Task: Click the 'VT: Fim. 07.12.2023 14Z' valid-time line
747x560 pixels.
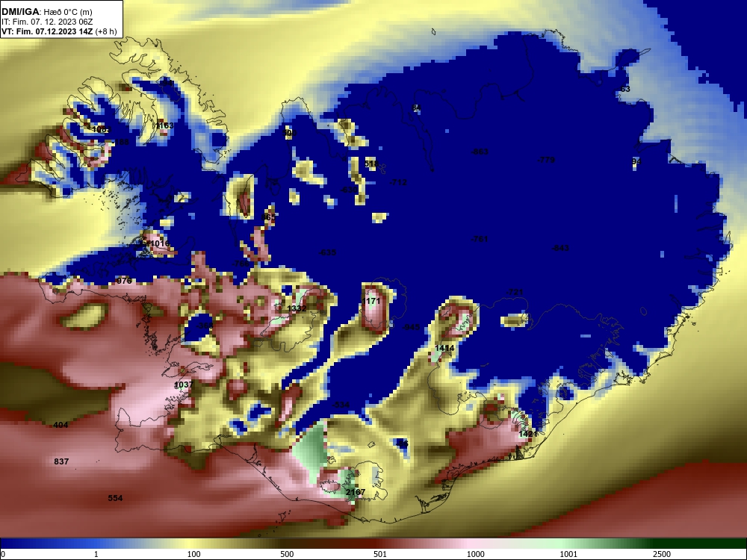Action: (47, 31)
